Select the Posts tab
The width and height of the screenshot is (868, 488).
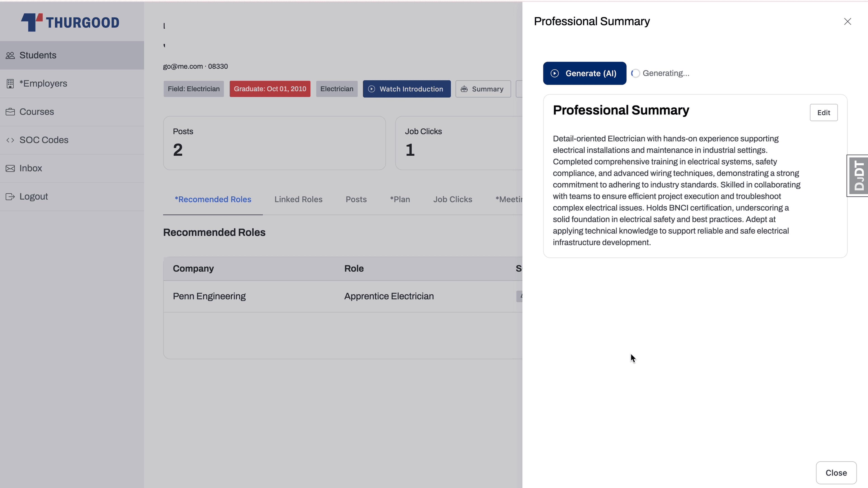click(x=356, y=199)
